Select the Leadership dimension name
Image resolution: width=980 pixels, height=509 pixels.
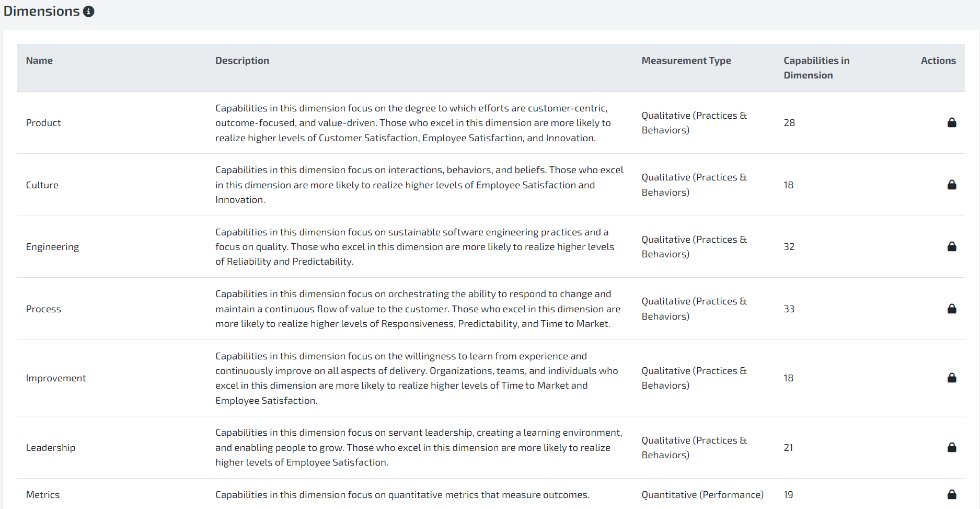click(x=51, y=448)
